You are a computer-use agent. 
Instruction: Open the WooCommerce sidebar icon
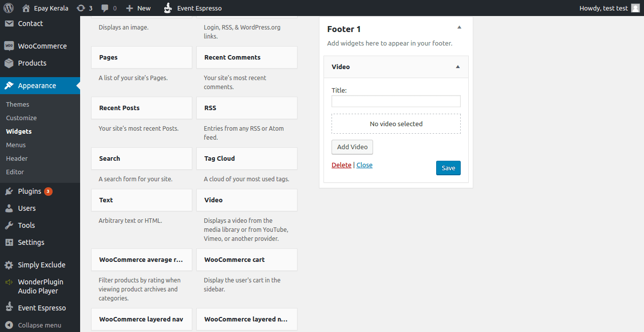9,46
